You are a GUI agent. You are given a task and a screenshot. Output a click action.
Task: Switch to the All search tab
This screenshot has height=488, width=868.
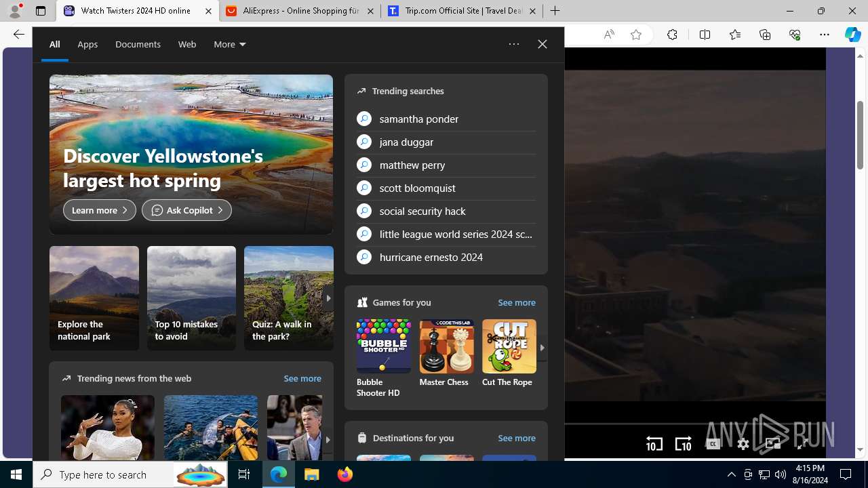pos(54,44)
